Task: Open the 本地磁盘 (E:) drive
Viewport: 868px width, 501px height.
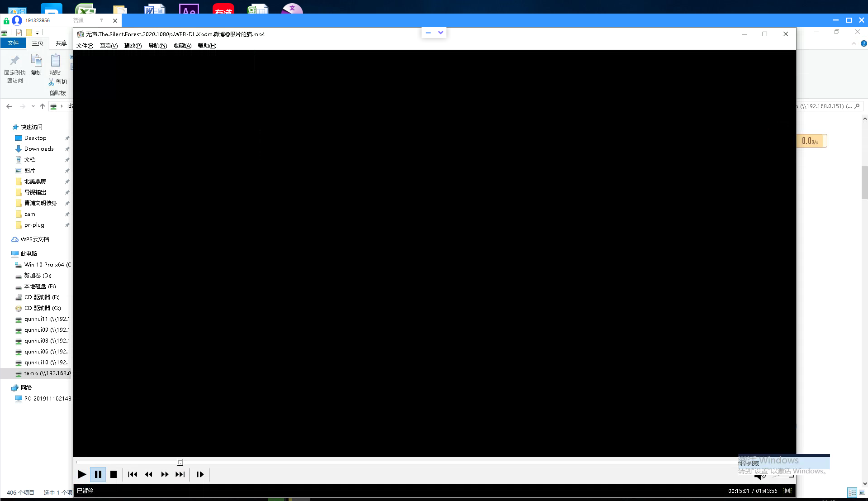Action: (40, 286)
